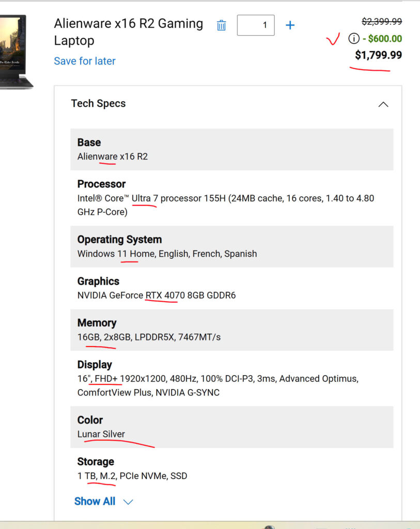Select the Display FHD+ spec row
The image size is (420, 529).
click(232, 379)
